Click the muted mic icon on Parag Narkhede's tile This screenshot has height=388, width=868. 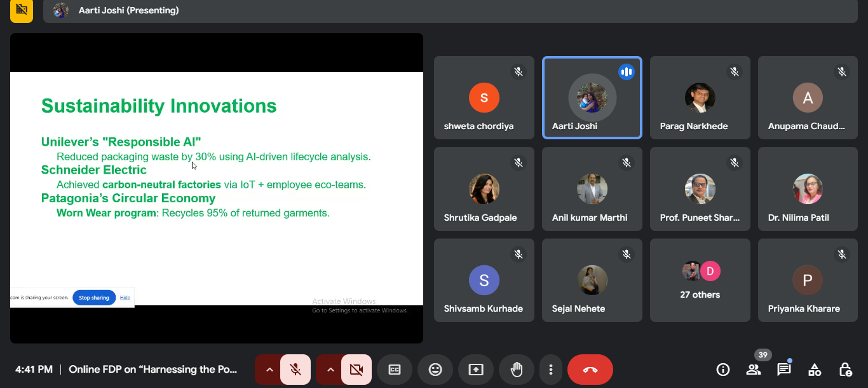pyautogui.click(x=735, y=72)
